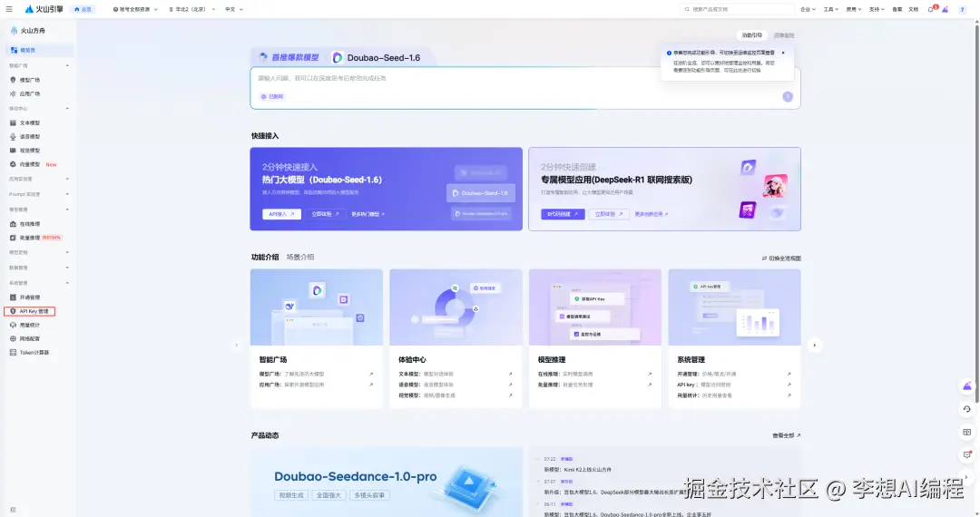This screenshot has height=517, width=980.
Task: Open the help question-mark icon
Action: point(962,9)
